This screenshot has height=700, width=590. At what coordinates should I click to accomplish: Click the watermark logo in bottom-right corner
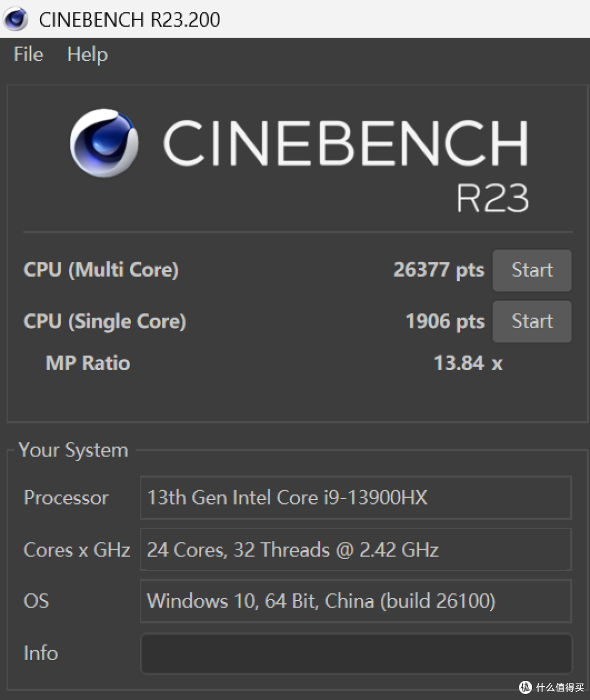tap(525, 687)
